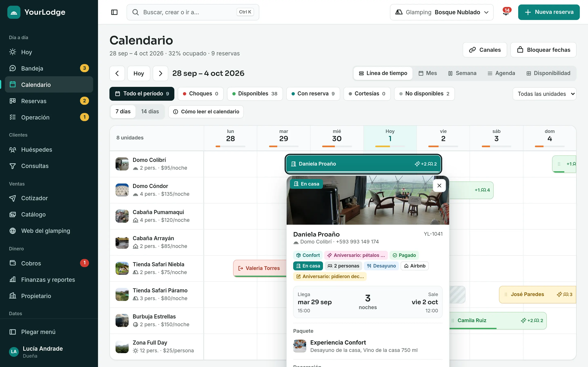Click the Bloquear fechas button
The height and width of the screenshot is (367, 588).
(x=543, y=50)
